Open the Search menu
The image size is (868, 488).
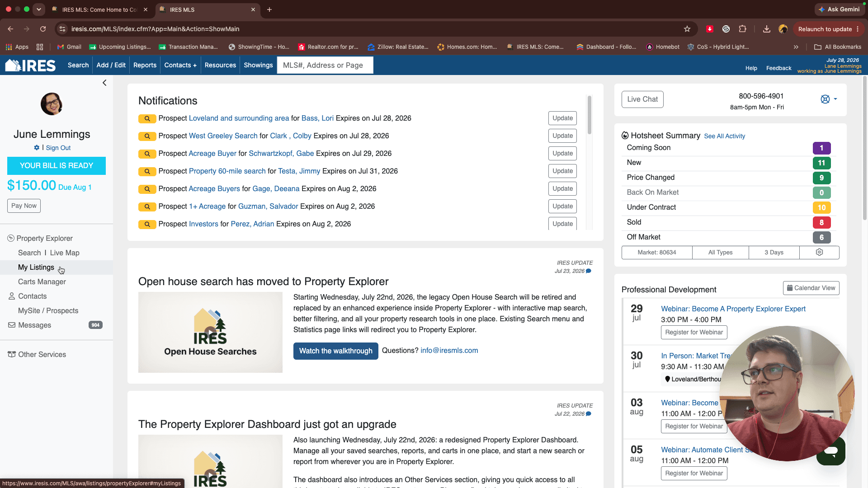coord(78,65)
